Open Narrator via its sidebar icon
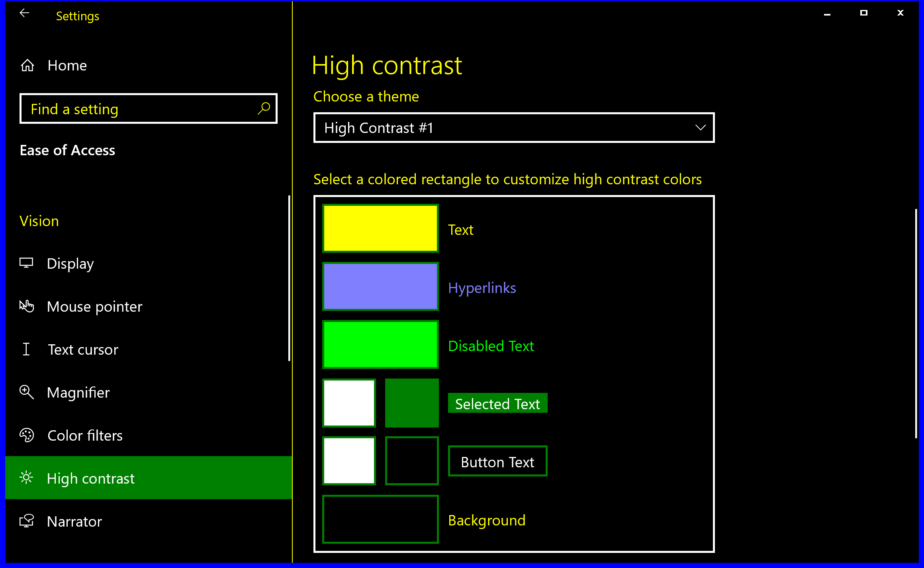 click(27, 521)
